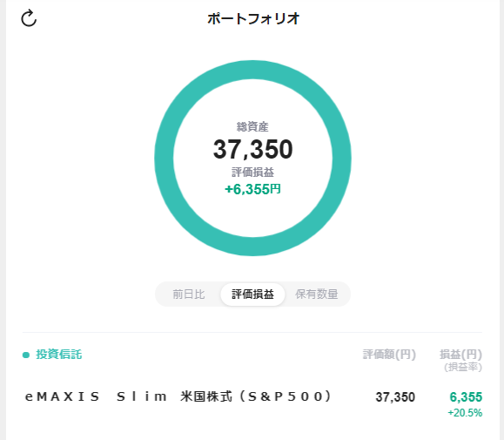
Task: Click the ポートフォリオ page title
Action: 253,18
